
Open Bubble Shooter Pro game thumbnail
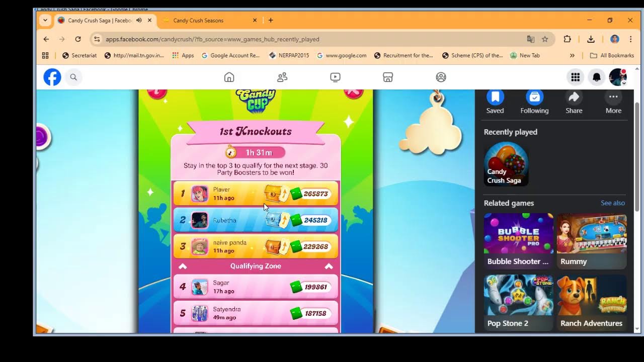pyautogui.click(x=518, y=234)
